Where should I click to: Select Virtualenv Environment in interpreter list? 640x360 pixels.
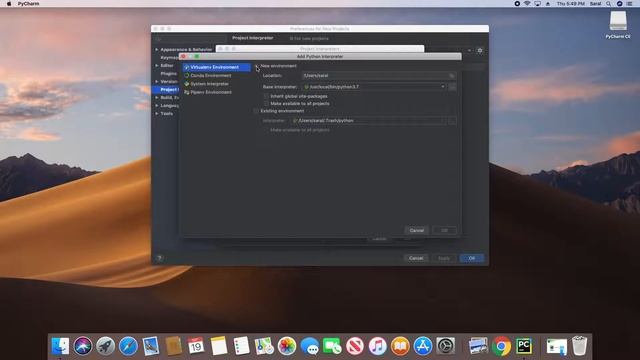pyautogui.click(x=216, y=67)
